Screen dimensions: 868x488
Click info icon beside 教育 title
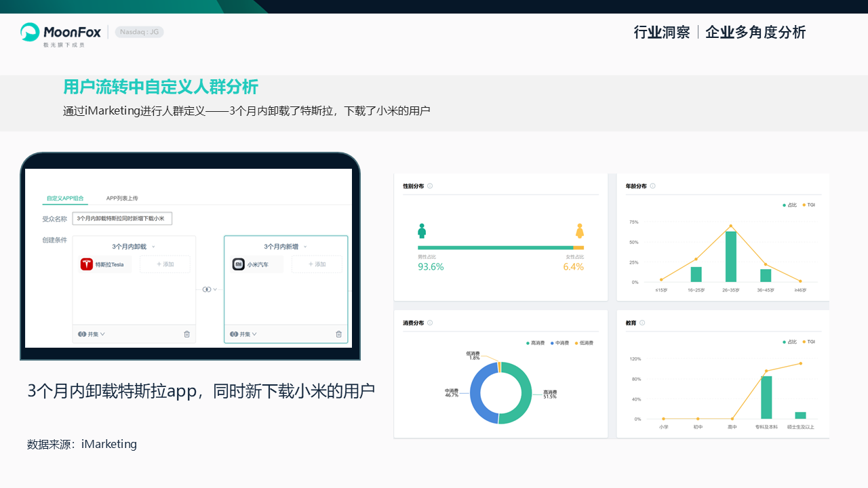tap(642, 323)
